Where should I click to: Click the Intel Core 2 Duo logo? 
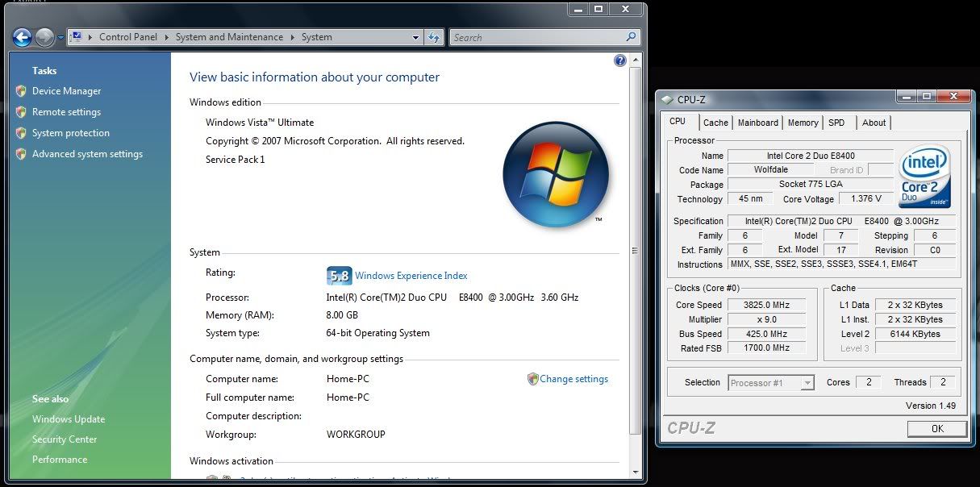coord(924,177)
